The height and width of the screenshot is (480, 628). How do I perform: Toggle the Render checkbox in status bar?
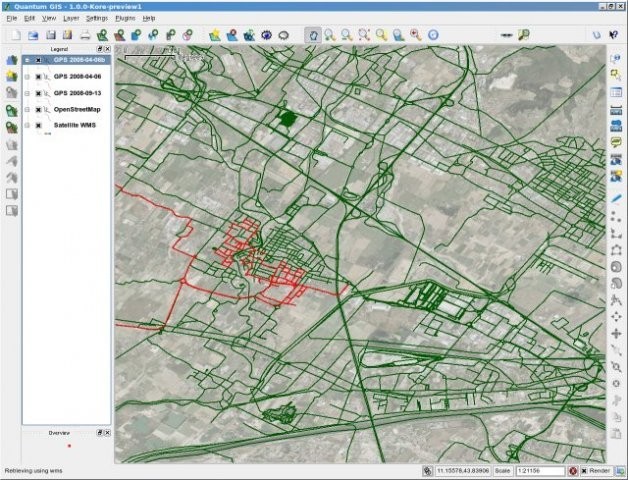pos(584,471)
